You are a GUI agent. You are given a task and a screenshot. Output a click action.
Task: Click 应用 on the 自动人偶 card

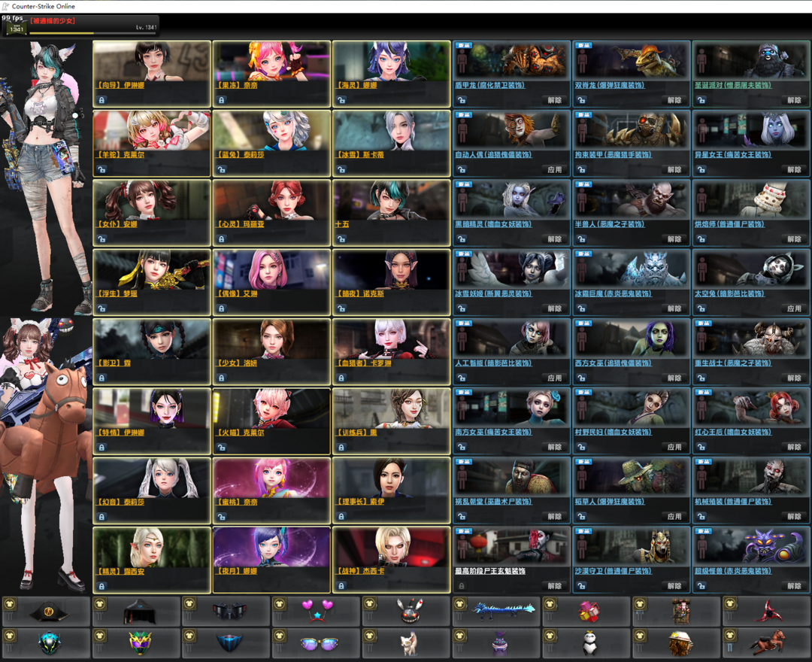pos(555,169)
